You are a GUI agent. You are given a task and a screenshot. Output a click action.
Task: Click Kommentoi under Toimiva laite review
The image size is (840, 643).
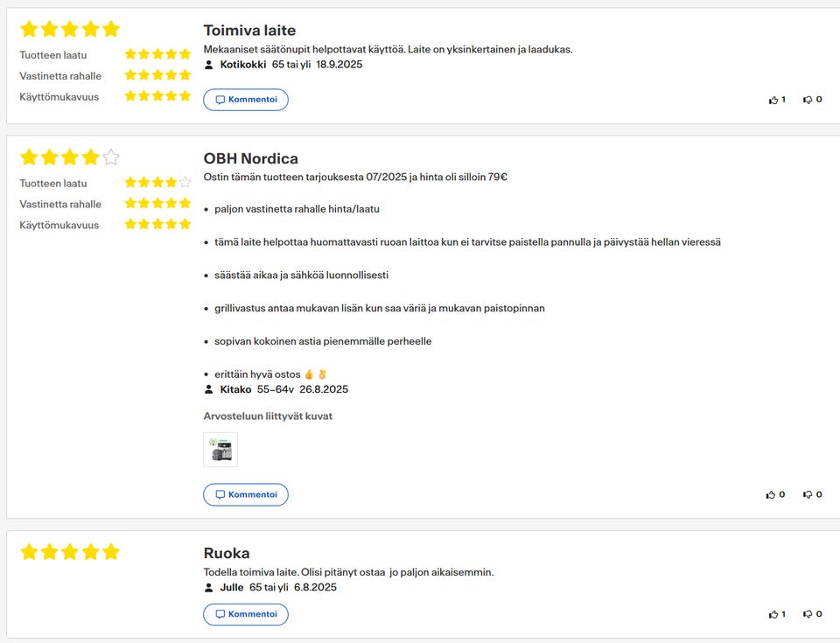246,100
